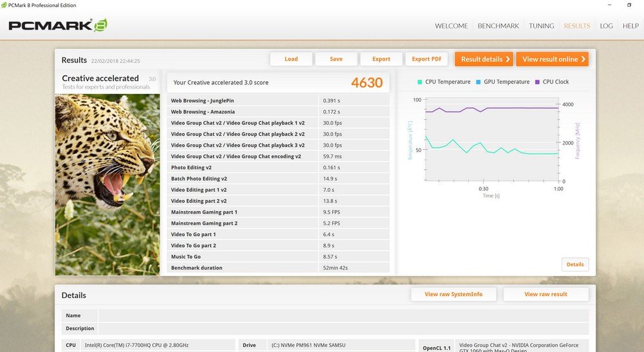
Task: Toggle the GPU Temperature legend entry
Action: [502, 82]
